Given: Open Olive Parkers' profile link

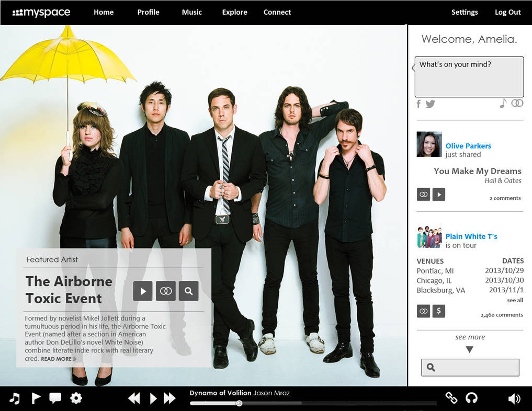Looking at the screenshot, I should click(x=468, y=146).
